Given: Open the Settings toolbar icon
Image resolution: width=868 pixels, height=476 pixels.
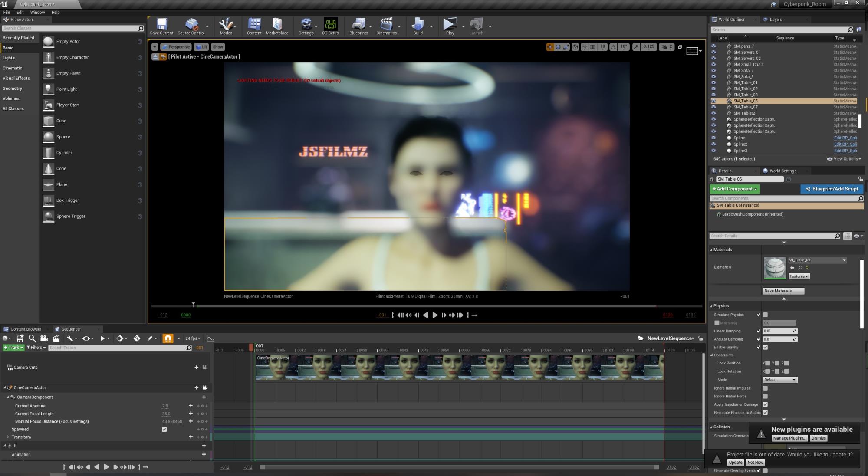Looking at the screenshot, I should tap(306, 26).
